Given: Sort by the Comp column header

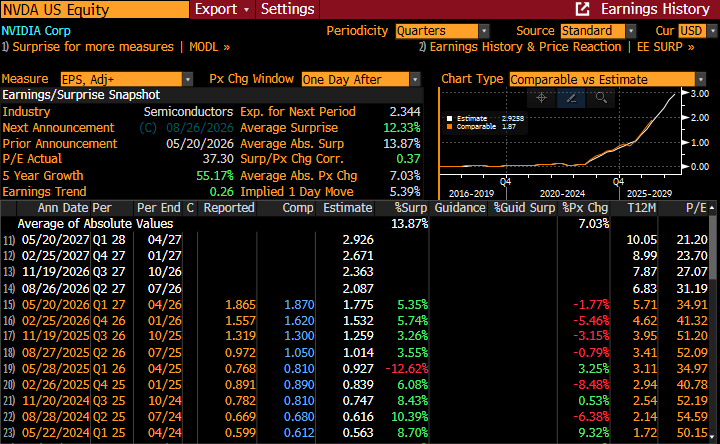Looking at the screenshot, I should point(298,208).
